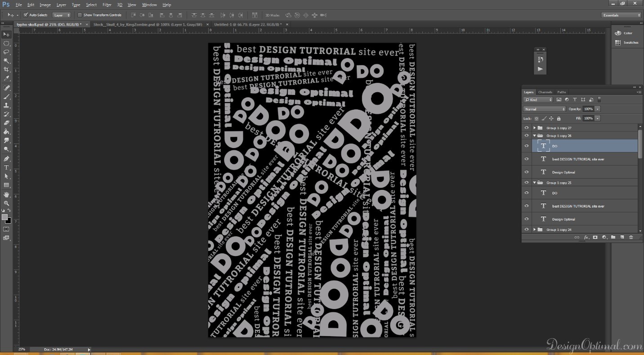Open the Auto-Select Layer dropdown
Image resolution: width=644 pixels, height=355 pixels.
tap(62, 15)
